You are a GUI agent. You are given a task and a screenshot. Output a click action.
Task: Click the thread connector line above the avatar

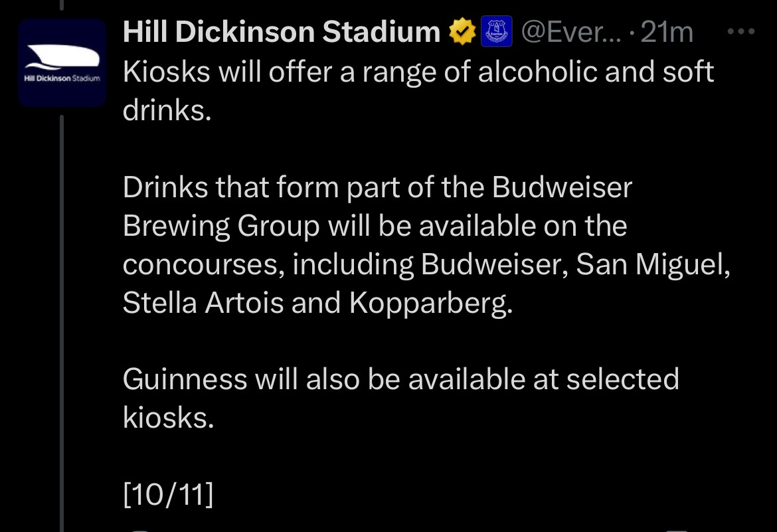(62, 5)
